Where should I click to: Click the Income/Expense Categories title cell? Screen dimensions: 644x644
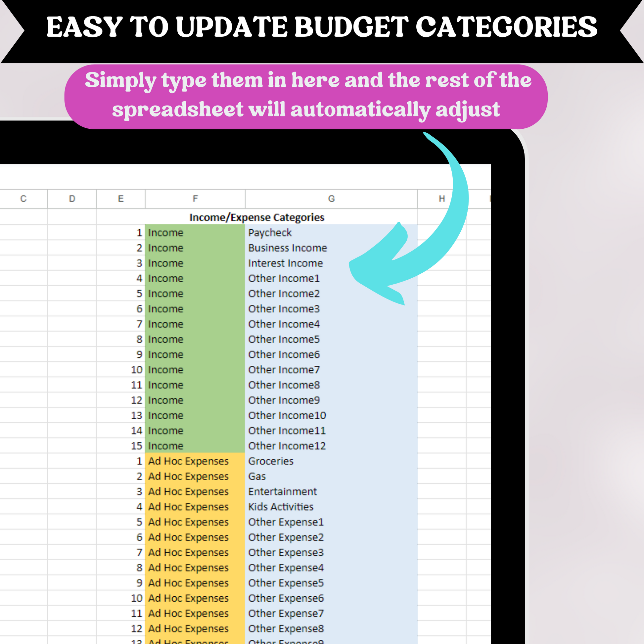[x=257, y=217]
